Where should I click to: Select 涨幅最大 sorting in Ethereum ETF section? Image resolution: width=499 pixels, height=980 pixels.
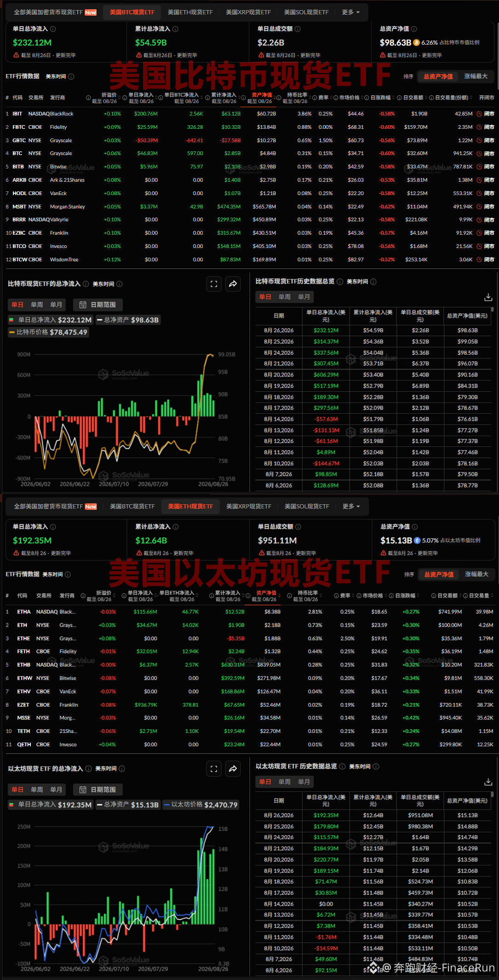[477, 574]
